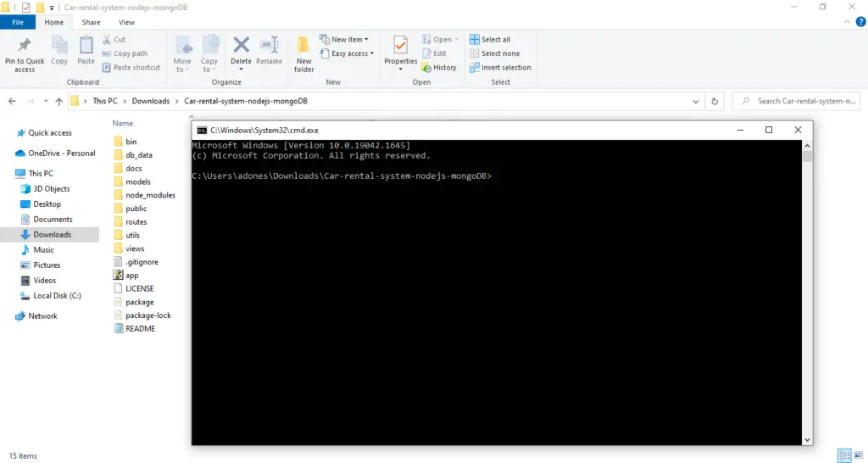
Task: Click the Cut scissors command
Action: (x=114, y=39)
